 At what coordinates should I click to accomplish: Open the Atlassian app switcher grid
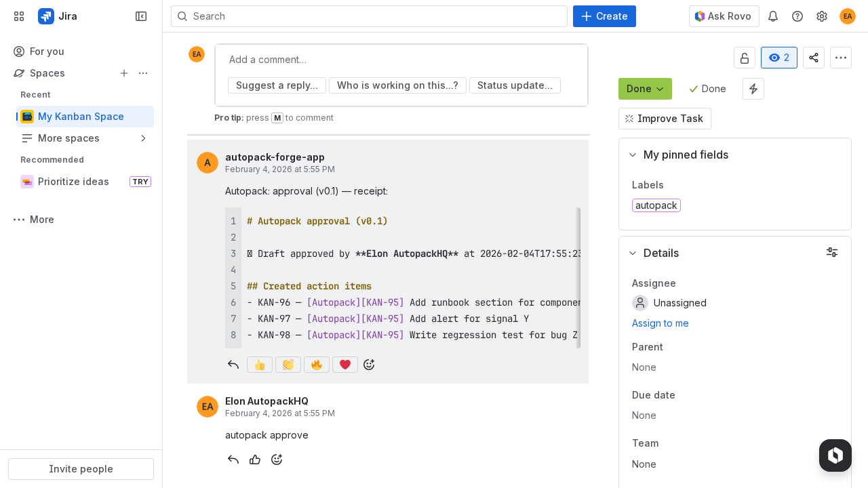coord(19,16)
